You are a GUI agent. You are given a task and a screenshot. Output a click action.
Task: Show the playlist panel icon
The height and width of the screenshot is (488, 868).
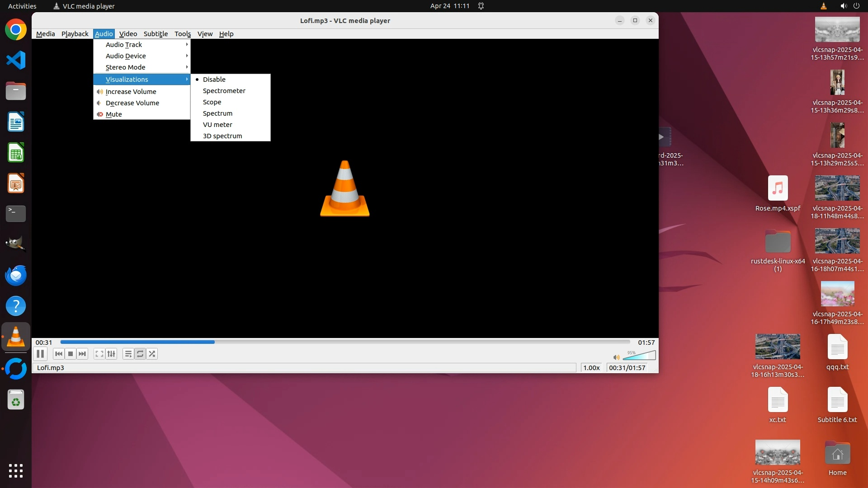pos(128,354)
